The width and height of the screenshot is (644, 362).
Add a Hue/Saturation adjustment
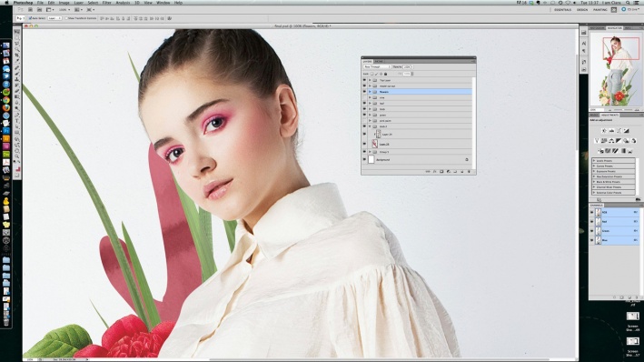(x=603, y=140)
